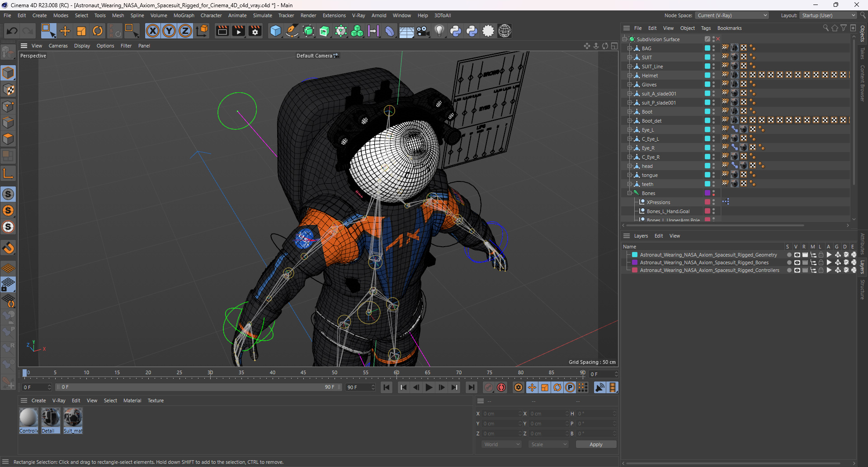
Task: Toggle X axis lock icon
Action: coord(153,31)
